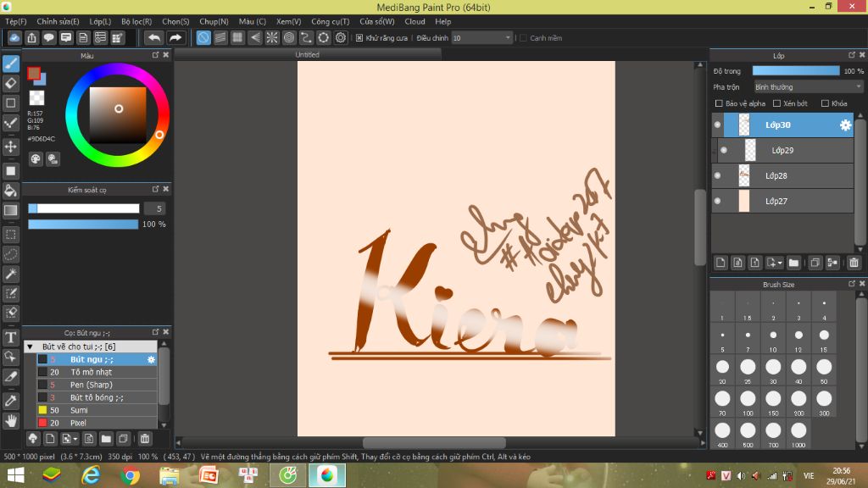Viewport: 868px width, 488px height.
Task: Open snap settings gear
Action: coord(341,37)
